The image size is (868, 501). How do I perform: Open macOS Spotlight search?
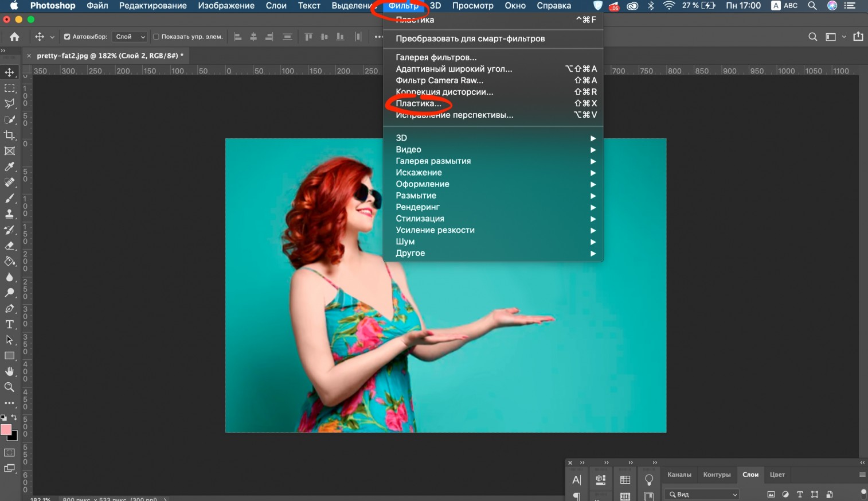pyautogui.click(x=812, y=6)
